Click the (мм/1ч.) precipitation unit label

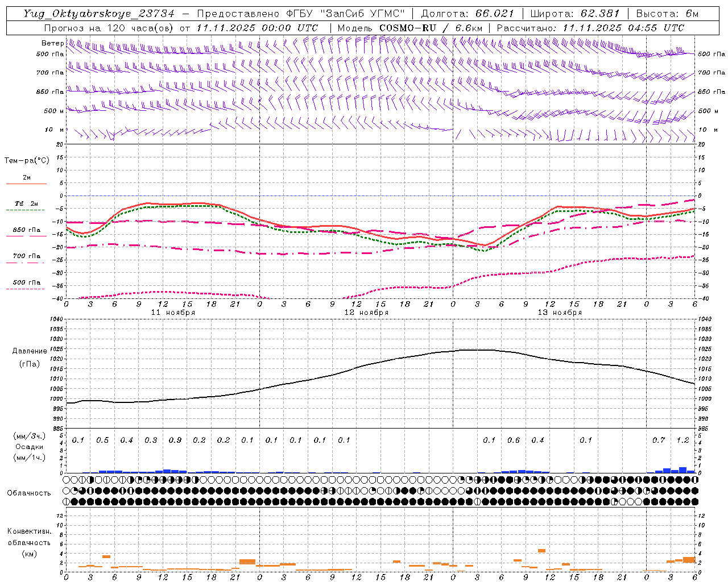[x=30, y=458]
